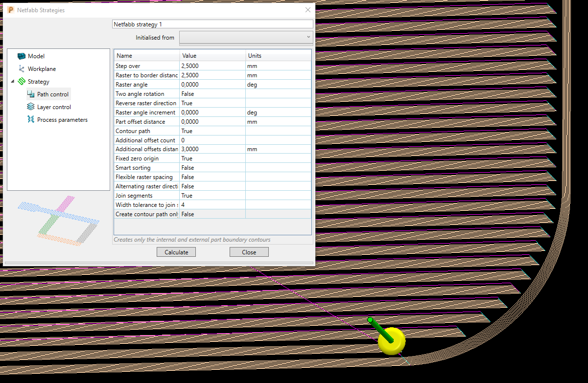This screenshot has width=588, height=383.
Task: Click the Calculate button
Action: pyautogui.click(x=176, y=251)
